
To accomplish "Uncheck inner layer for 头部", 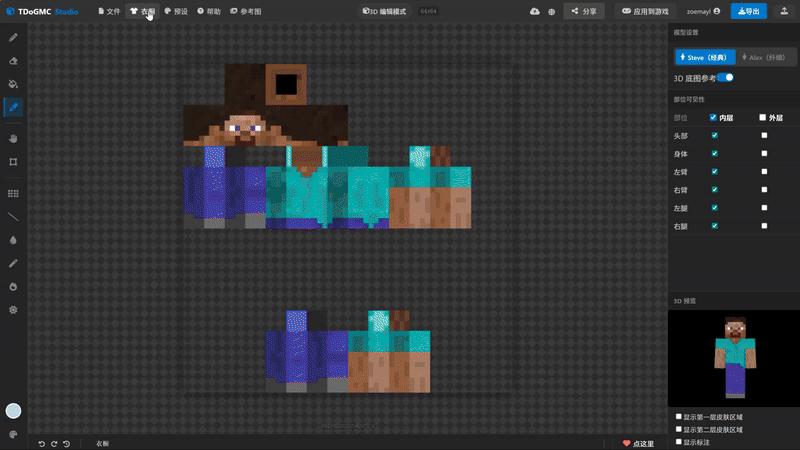I will [714, 136].
